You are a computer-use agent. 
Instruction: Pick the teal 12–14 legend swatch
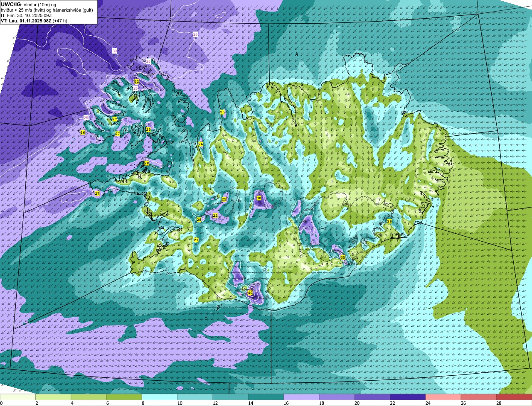coord(231,397)
